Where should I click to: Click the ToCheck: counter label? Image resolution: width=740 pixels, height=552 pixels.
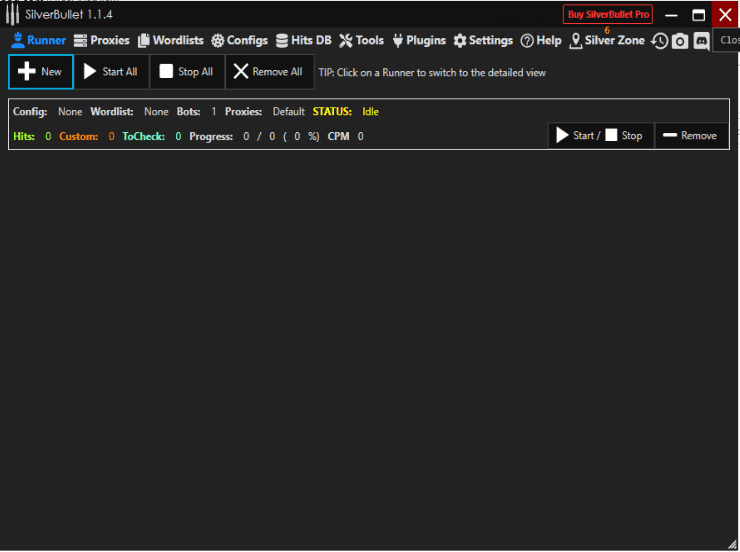[143, 136]
